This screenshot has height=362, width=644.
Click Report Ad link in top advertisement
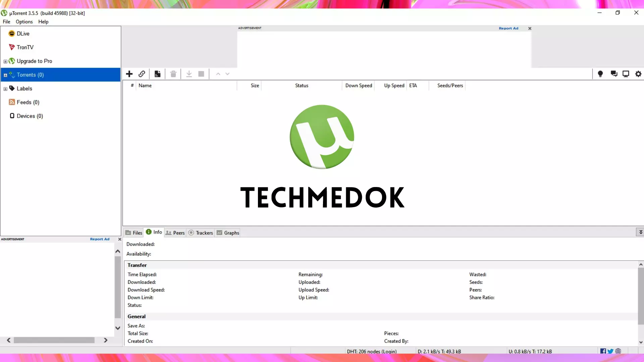point(508,28)
